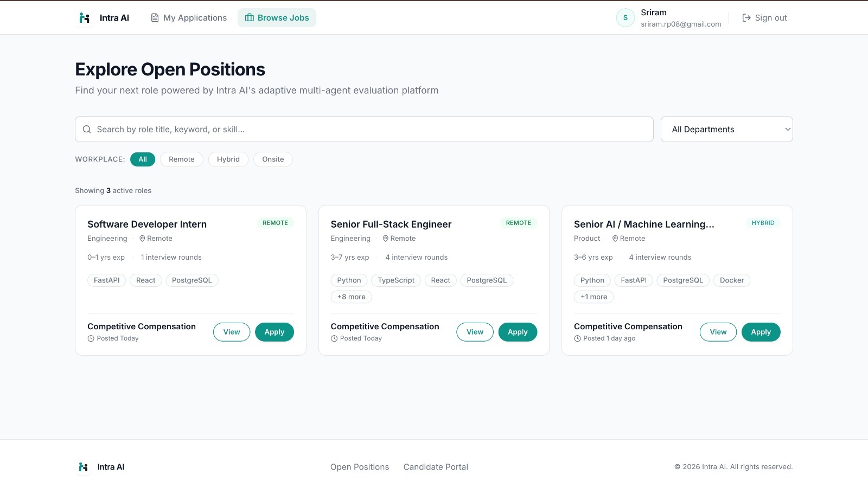Focus the role search field
This screenshot has width=868, height=494.
point(364,130)
